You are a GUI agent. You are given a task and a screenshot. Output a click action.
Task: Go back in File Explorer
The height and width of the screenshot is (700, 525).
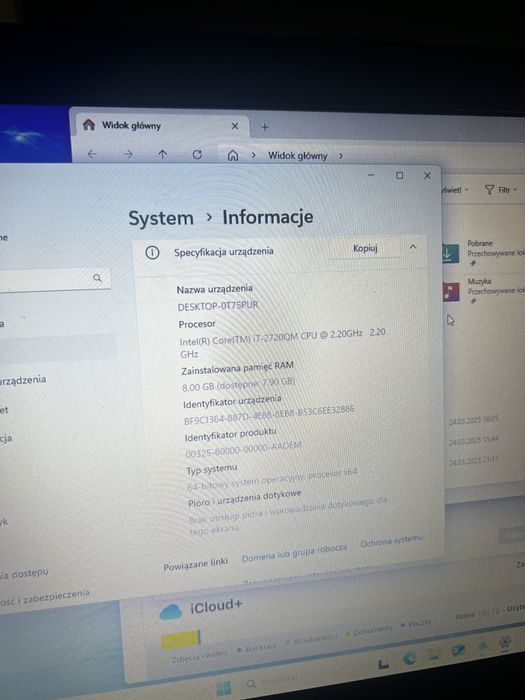pyautogui.click(x=92, y=154)
